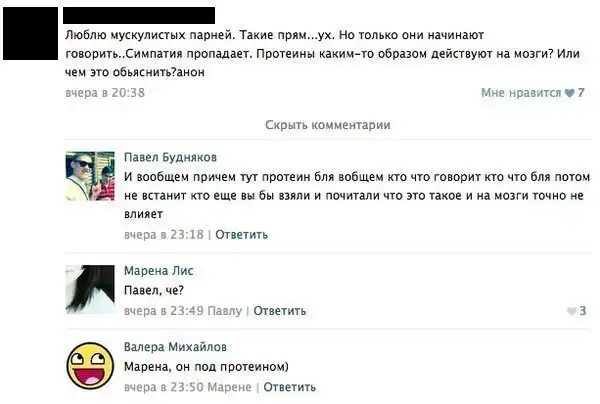Open Марена Лис's avatar thumbnail
Image resolution: width=600 pixels, height=404 pixels.
click(90, 290)
